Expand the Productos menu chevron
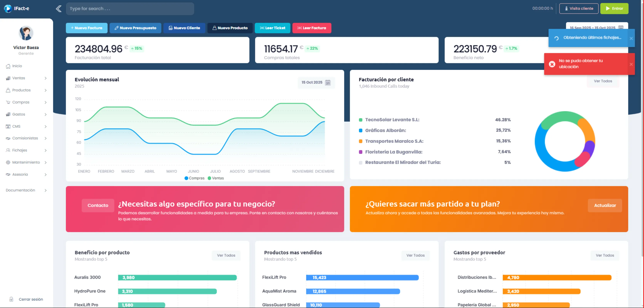The image size is (644, 308). click(45, 90)
